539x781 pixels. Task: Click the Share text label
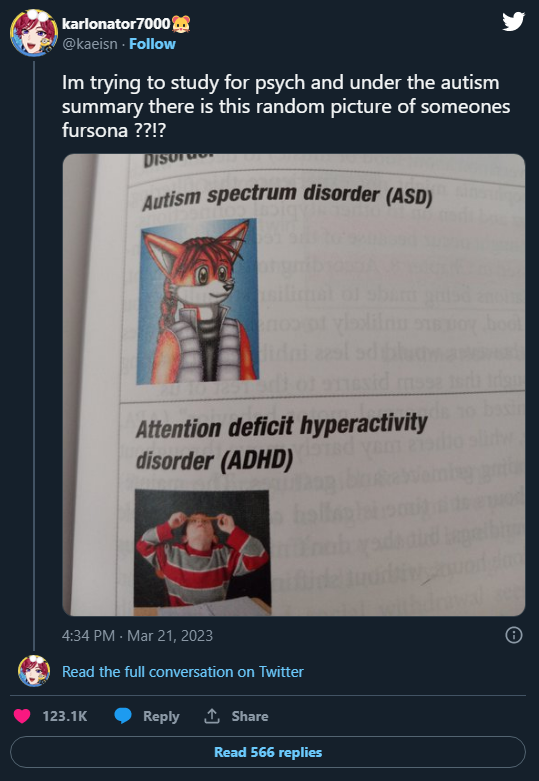click(x=250, y=716)
